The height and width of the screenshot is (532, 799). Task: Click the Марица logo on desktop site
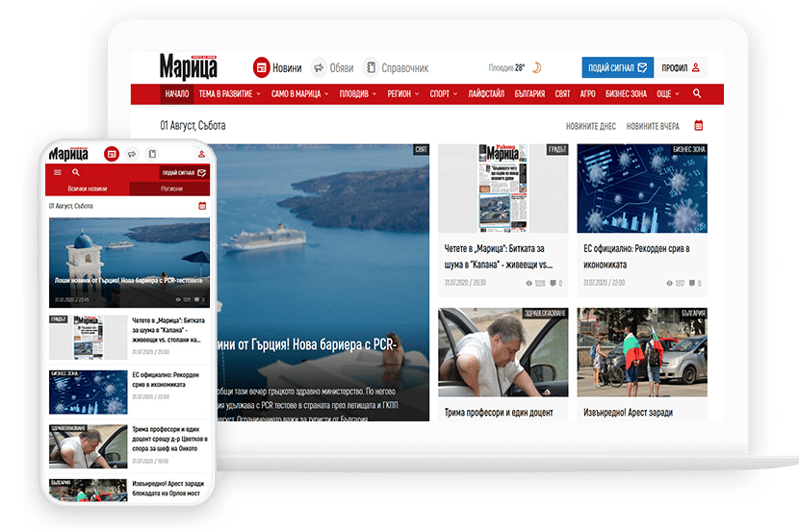188,67
